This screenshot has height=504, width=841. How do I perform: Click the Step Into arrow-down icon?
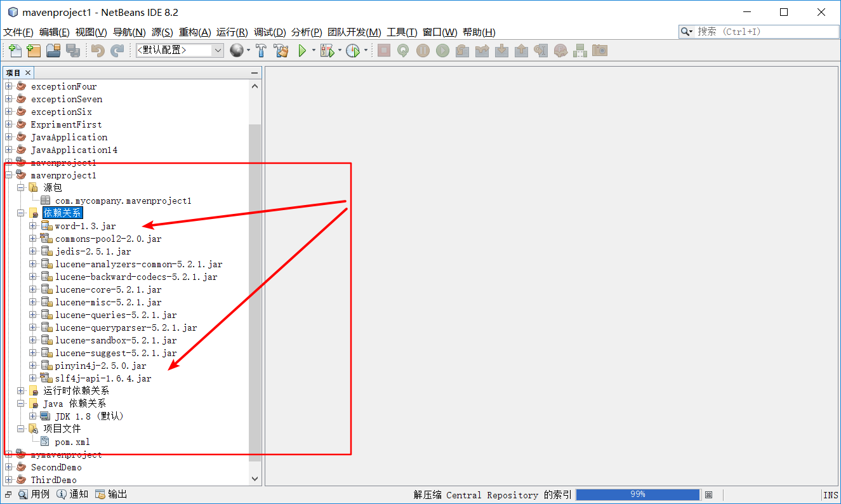pyautogui.click(x=501, y=51)
